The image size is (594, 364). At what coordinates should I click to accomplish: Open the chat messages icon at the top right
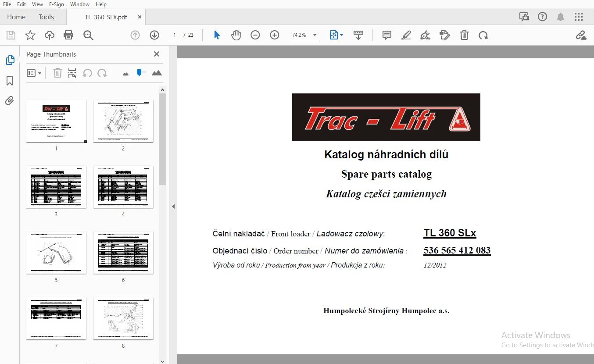point(524,17)
